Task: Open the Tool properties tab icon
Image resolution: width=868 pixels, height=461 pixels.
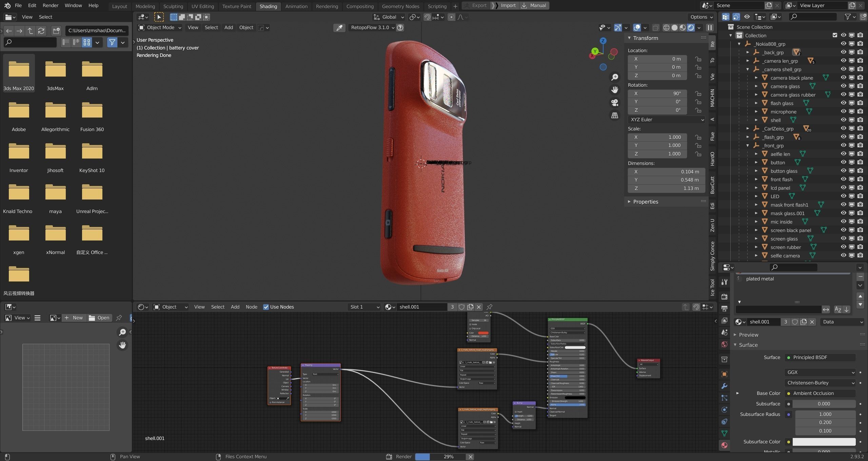Action: point(724,282)
